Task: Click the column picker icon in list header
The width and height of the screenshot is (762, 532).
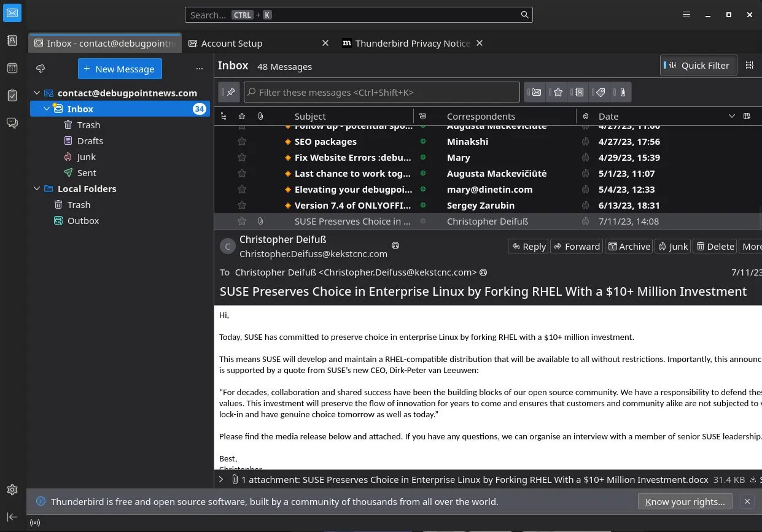Action: click(x=747, y=116)
